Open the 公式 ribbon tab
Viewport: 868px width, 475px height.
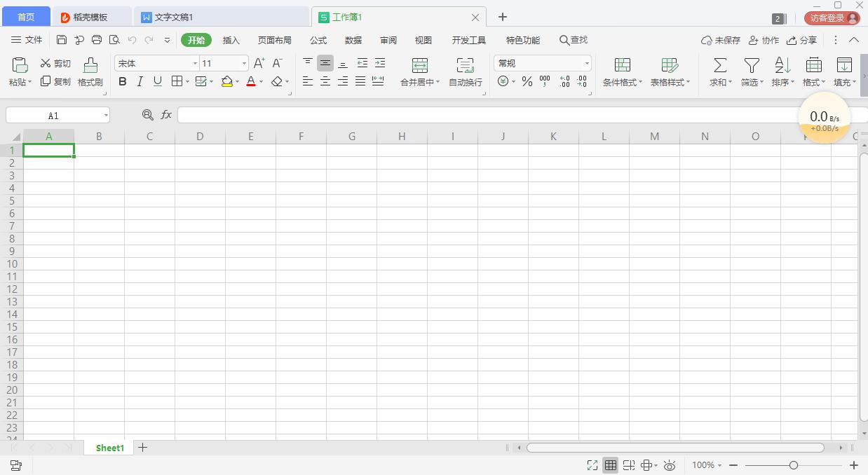318,40
